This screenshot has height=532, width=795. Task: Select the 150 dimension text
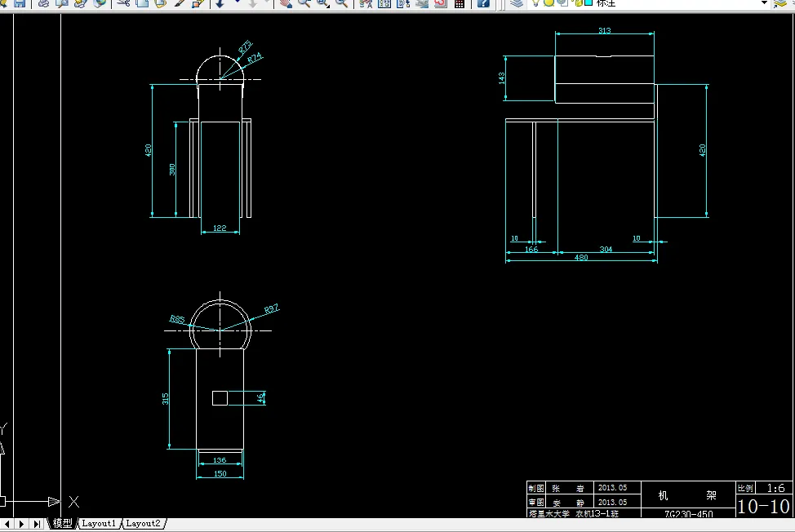click(x=220, y=474)
